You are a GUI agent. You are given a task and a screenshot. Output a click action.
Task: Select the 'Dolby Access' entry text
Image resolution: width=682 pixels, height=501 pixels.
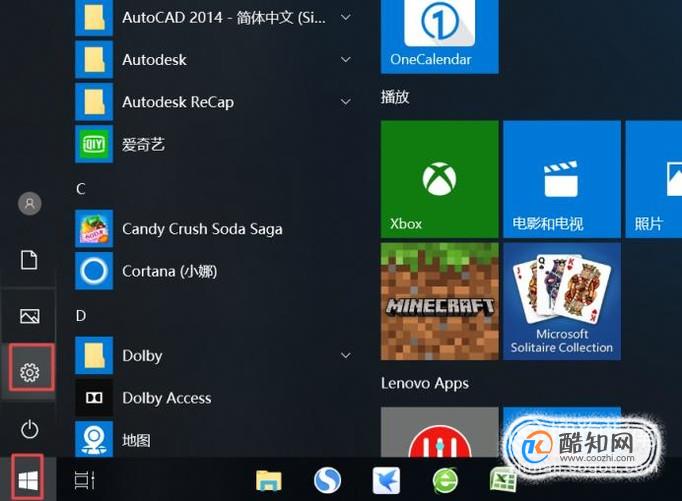(167, 398)
